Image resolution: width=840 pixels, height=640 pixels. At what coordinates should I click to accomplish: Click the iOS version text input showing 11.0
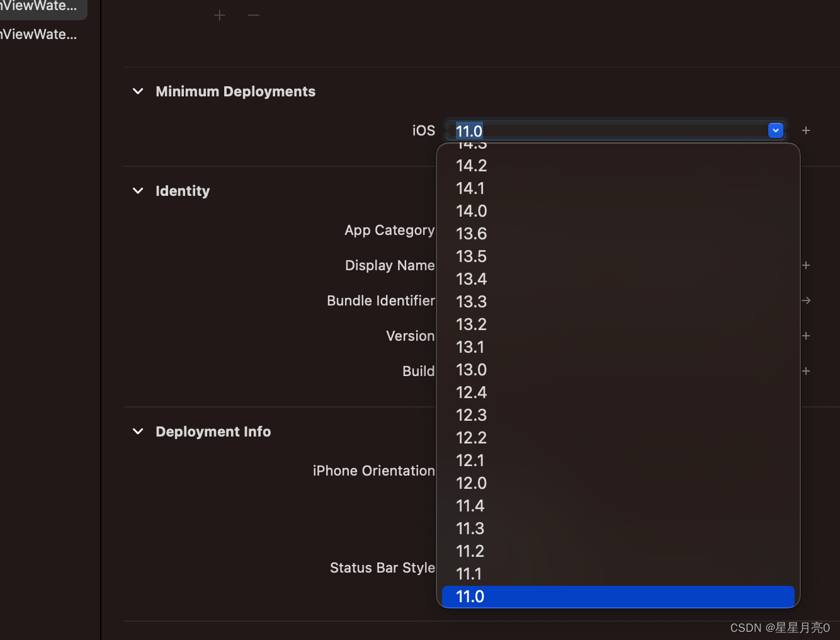pos(567,130)
